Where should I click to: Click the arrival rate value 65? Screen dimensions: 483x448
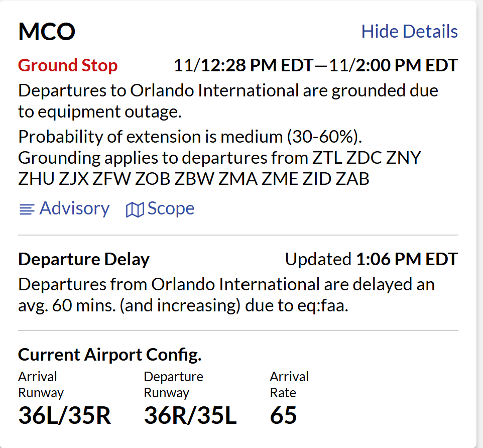(283, 415)
